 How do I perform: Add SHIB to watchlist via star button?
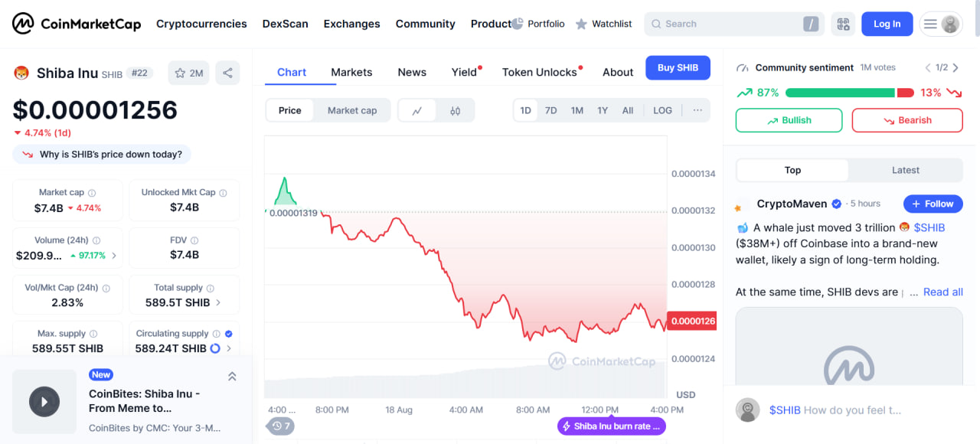[188, 73]
